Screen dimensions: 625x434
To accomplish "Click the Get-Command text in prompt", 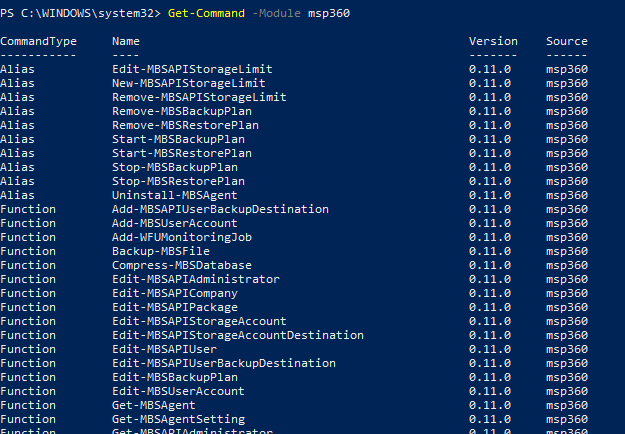I will coord(206,13).
